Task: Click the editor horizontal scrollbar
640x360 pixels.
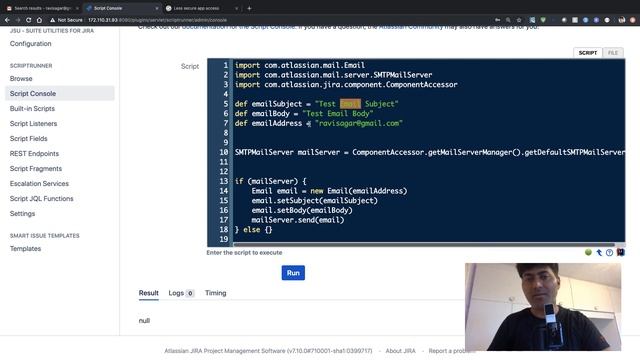Action: tap(424, 244)
